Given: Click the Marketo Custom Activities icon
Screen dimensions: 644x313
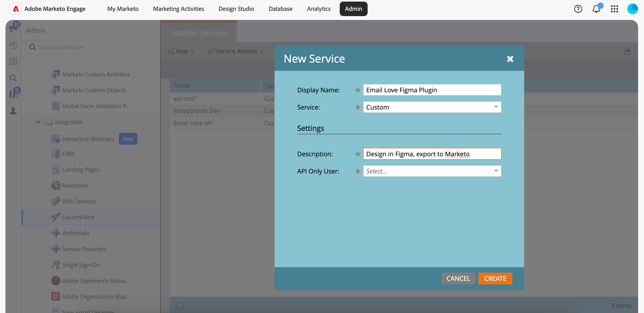Looking at the screenshot, I should coord(56,74).
